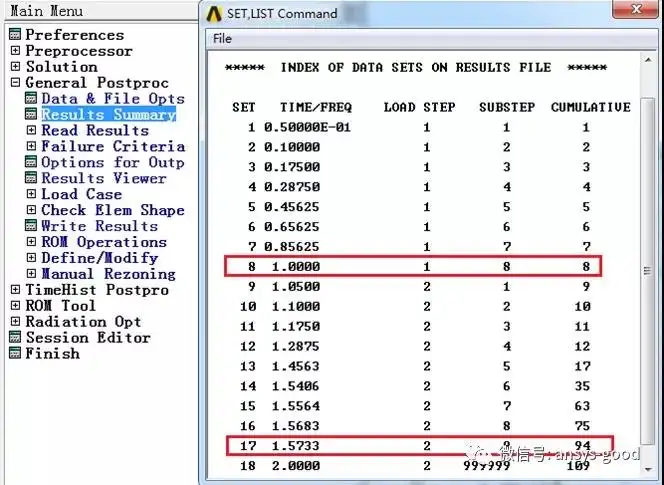Select Check Elem Shape entry
The image size is (664, 485).
[x=113, y=210]
